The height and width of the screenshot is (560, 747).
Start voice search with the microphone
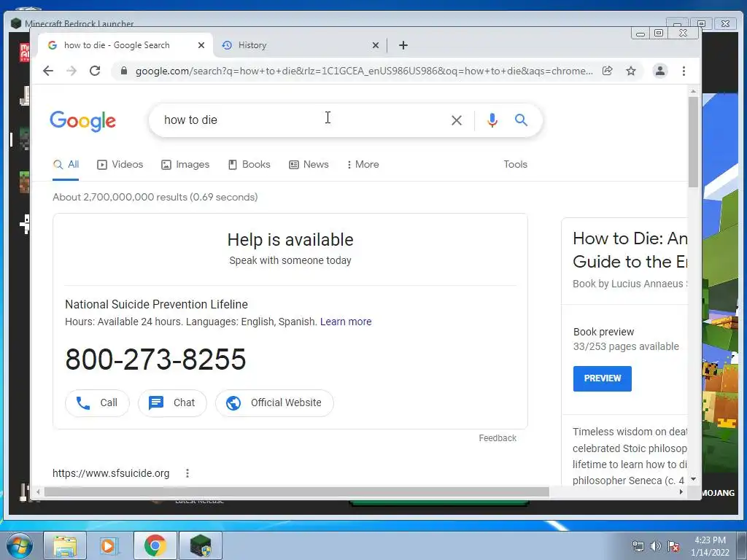pyautogui.click(x=492, y=120)
